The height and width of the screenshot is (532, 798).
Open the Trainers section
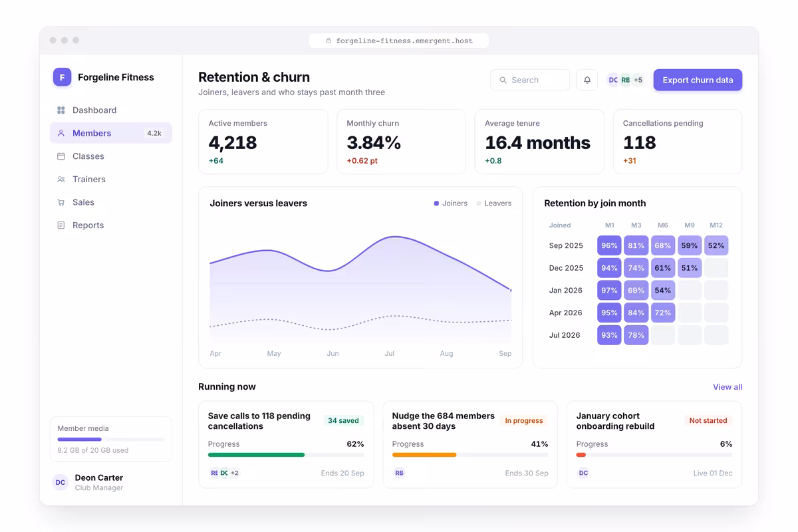point(111,180)
